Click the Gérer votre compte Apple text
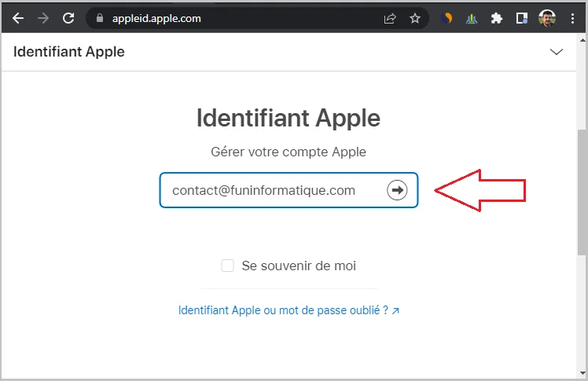The width and height of the screenshot is (588, 381). 288,152
